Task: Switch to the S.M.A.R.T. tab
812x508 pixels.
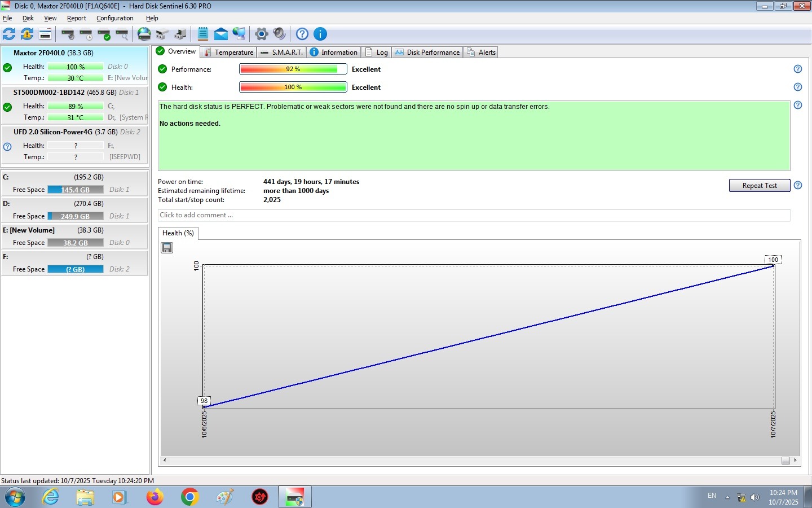Action: pyautogui.click(x=282, y=52)
